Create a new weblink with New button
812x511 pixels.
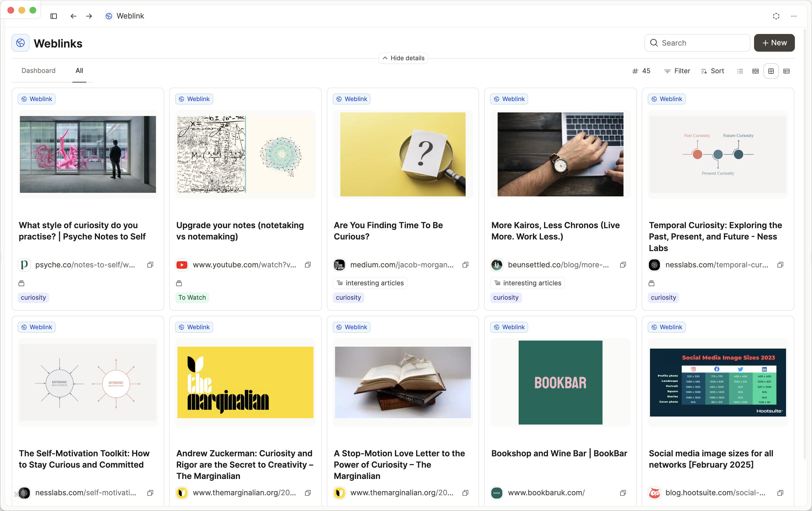pyautogui.click(x=774, y=43)
